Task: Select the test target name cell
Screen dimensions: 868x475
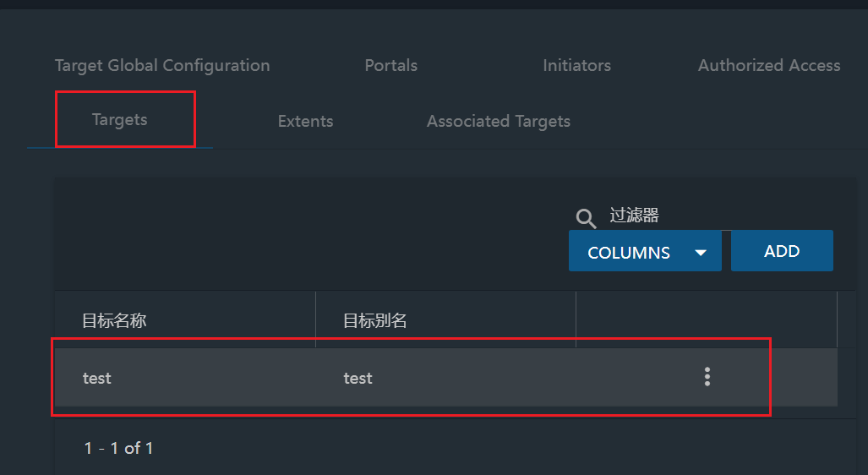Action: [x=97, y=378]
